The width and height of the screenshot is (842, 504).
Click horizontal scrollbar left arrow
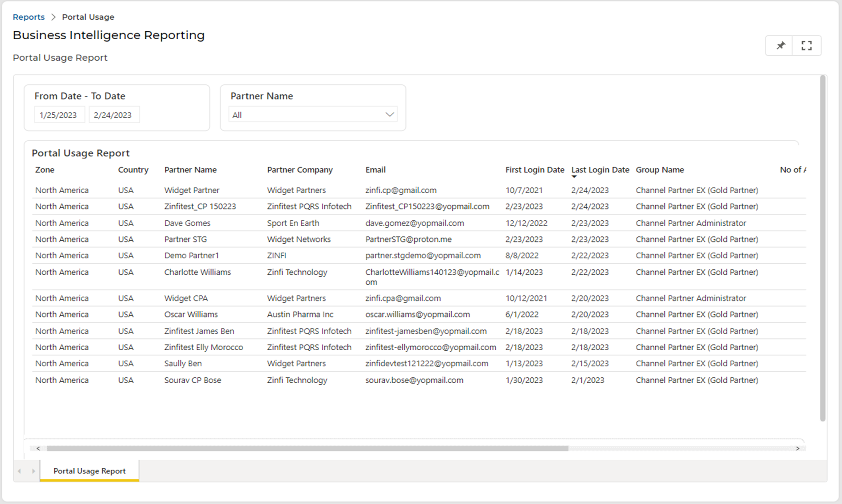tap(38, 449)
